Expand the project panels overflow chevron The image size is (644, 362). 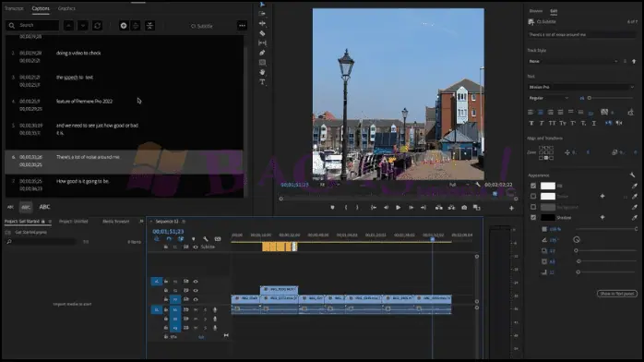point(141,221)
